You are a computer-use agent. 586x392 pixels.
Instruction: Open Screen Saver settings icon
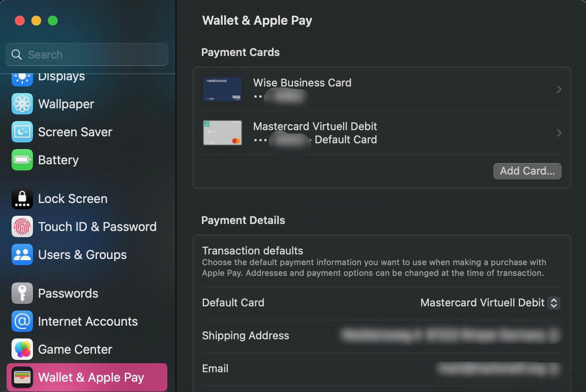point(22,132)
